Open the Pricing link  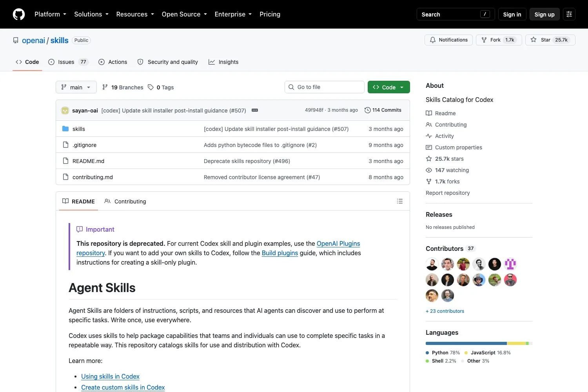pyautogui.click(x=270, y=14)
